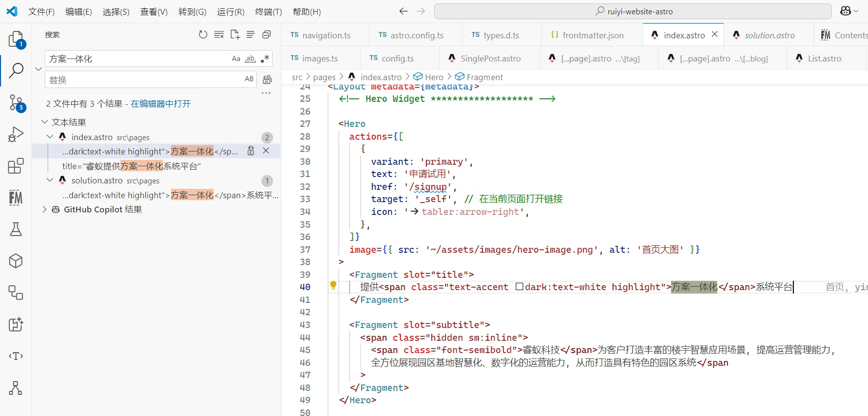Click the lightbulb on line 40
Screen dimensions: 868x416
pyautogui.click(x=333, y=285)
